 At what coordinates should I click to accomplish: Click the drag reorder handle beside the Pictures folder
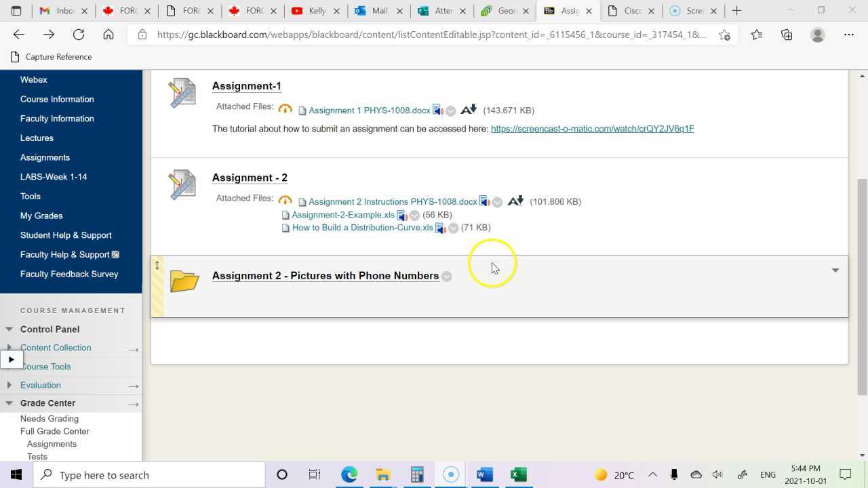[x=157, y=265]
